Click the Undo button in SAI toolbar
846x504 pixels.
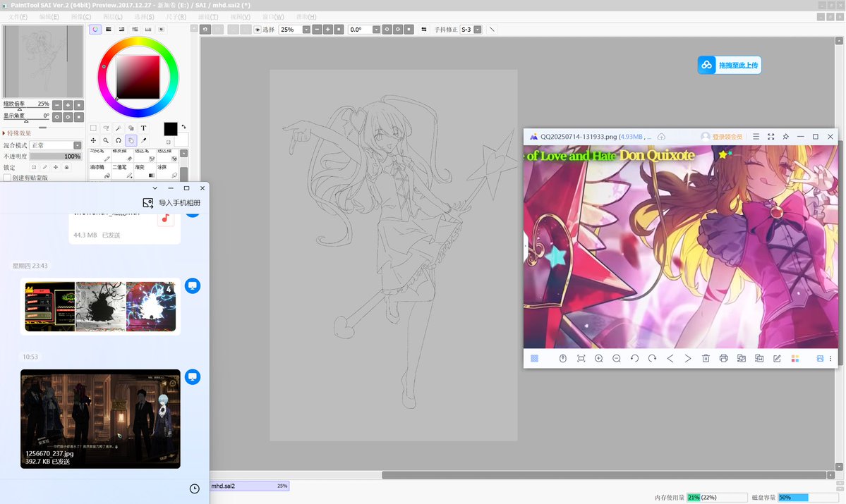[x=205, y=30]
